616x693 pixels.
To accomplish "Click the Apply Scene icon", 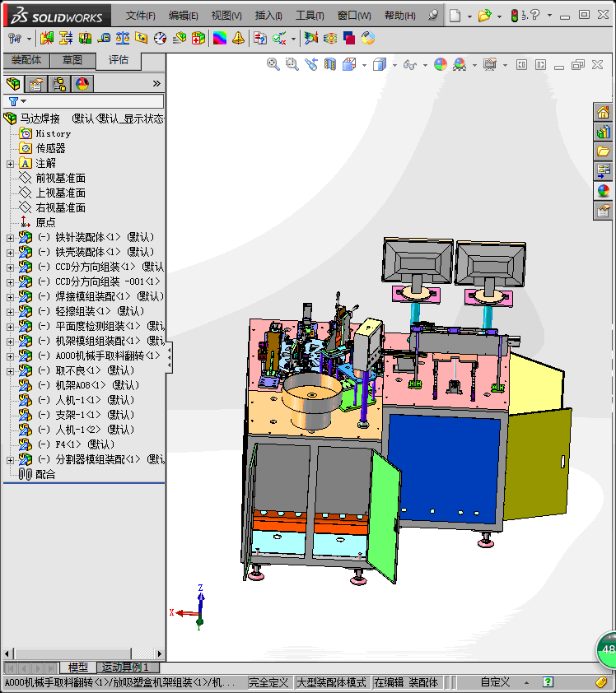I will click(x=460, y=64).
